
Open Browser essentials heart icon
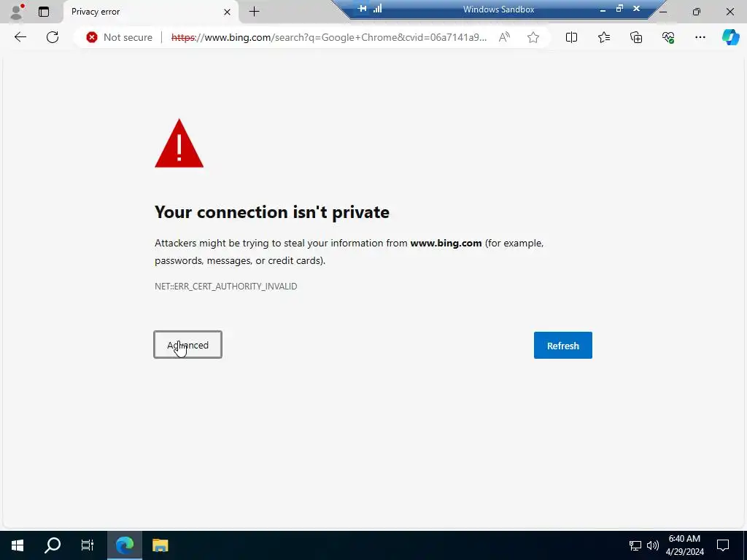click(x=668, y=37)
